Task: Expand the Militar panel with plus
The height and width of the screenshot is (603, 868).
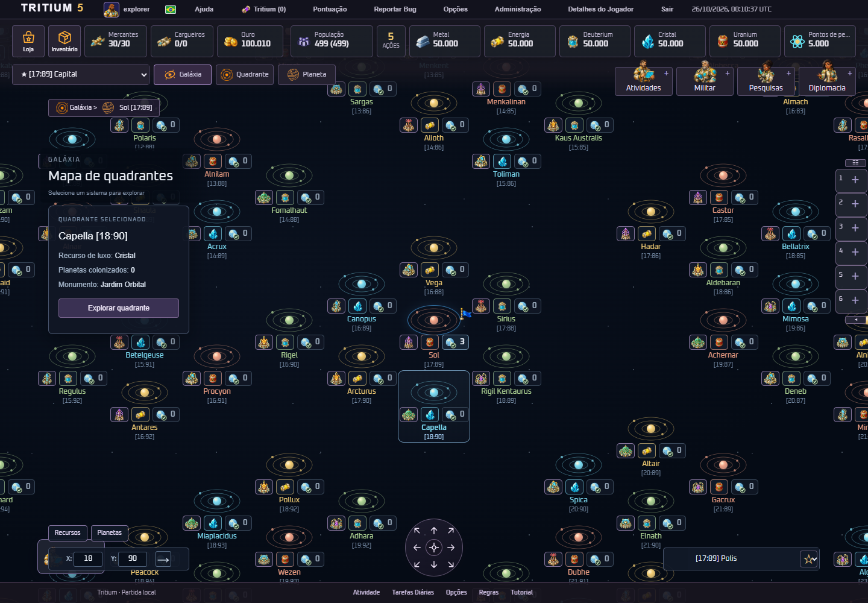Action: tap(728, 73)
